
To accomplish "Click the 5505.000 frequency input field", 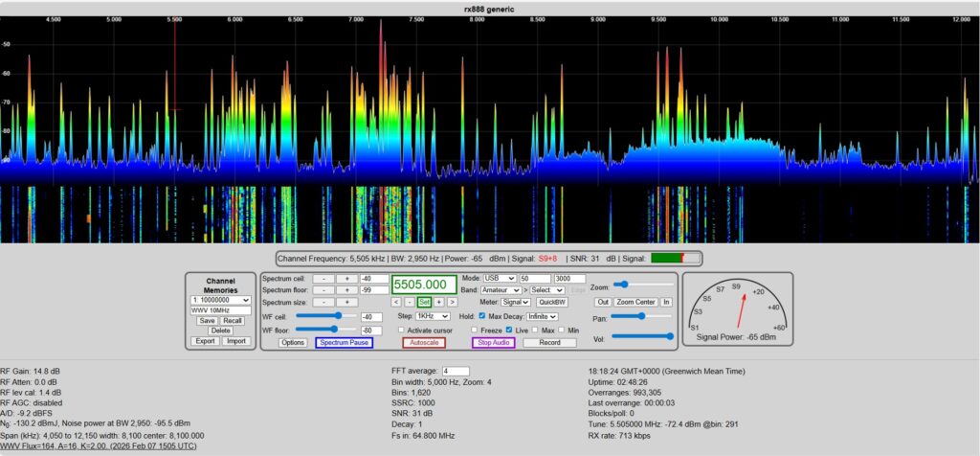I will (x=422, y=285).
